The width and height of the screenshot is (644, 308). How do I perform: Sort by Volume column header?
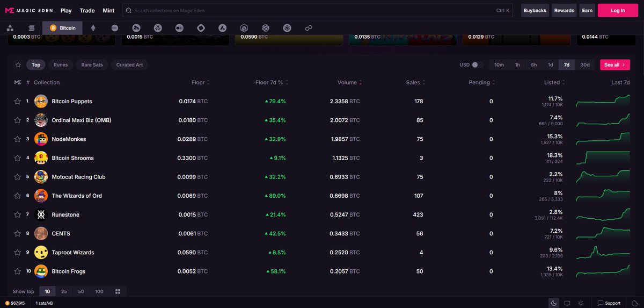pyautogui.click(x=350, y=82)
